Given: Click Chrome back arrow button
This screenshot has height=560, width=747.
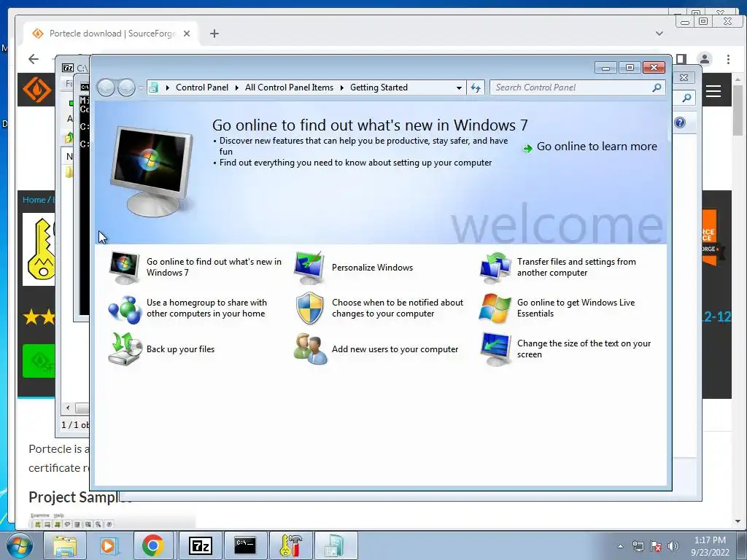Looking at the screenshot, I should click(34, 59).
